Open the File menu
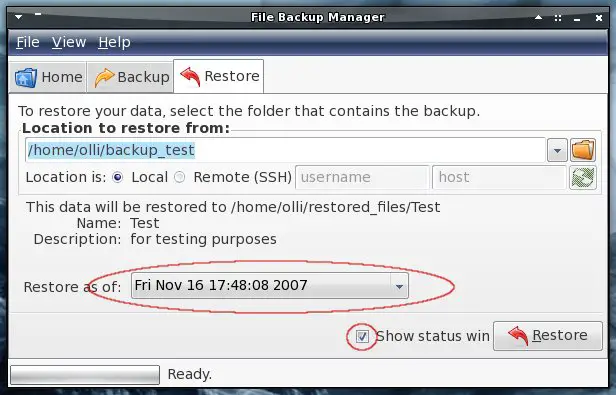Screen dimensions: 616x395 [28, 42]
